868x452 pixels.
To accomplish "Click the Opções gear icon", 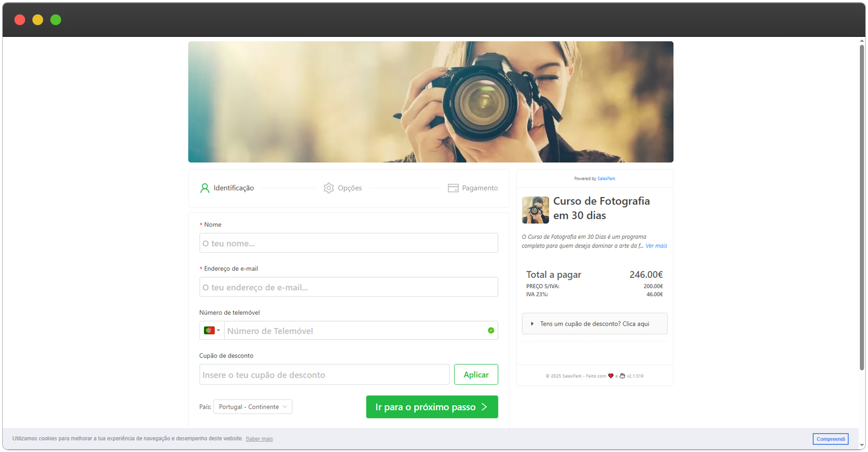I will 329,188.
